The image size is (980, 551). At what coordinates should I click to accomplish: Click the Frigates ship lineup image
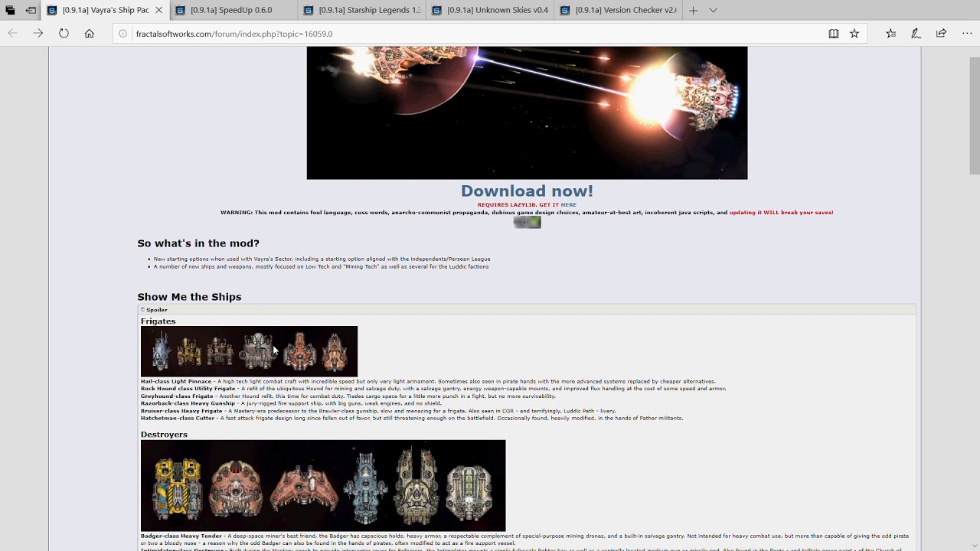249,351
